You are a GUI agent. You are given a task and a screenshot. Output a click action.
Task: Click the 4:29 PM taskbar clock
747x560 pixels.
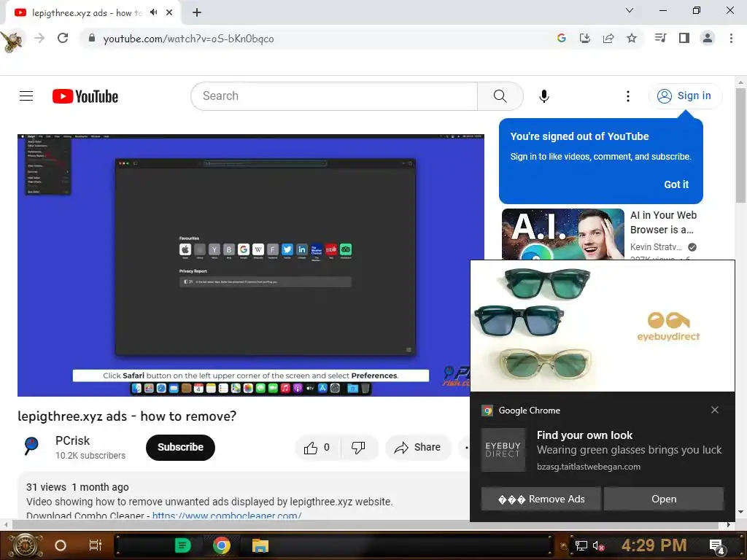tap(654, 545)
